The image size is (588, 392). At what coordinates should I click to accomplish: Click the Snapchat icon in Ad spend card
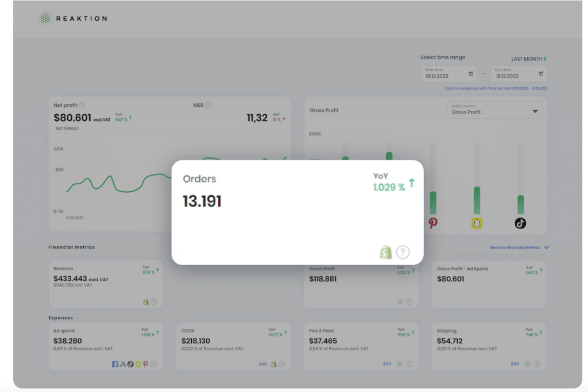coord(138,364)
